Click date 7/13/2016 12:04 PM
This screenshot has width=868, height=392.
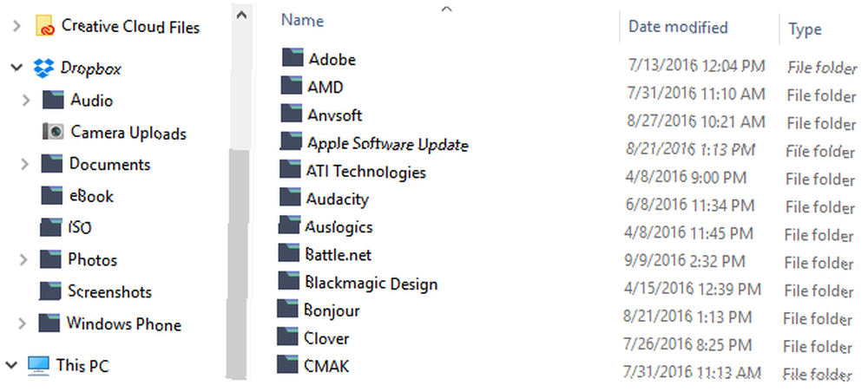pos(696,66)
